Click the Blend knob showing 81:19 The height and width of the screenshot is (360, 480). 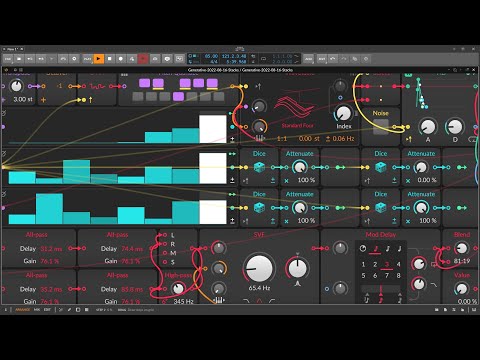click(461, 248)
